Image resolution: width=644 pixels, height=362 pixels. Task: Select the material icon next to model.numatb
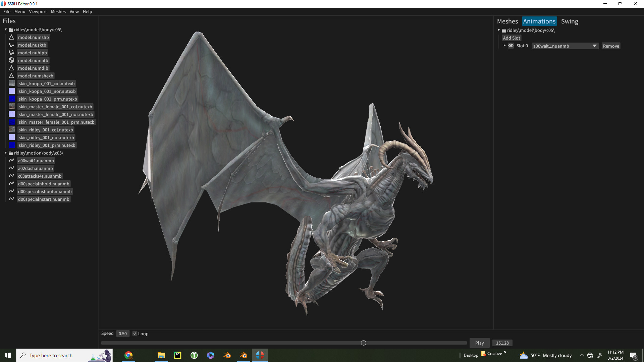tap(11, 60)
